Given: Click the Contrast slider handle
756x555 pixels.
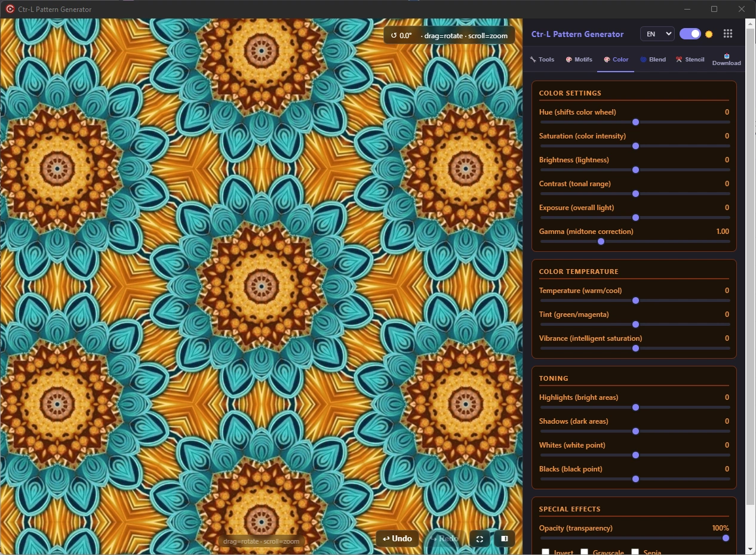Looking at the screenshot, I should [x=635, y=193].
